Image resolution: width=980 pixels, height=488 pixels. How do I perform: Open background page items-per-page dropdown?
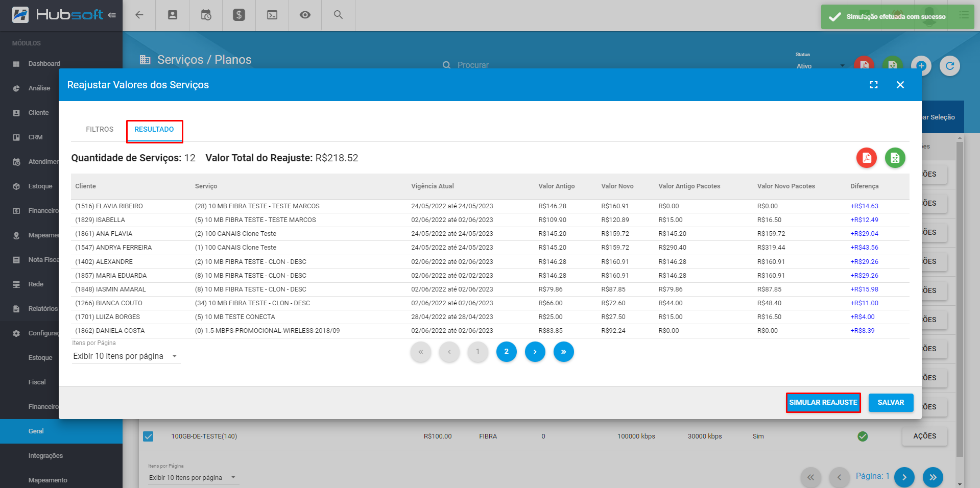193,477
